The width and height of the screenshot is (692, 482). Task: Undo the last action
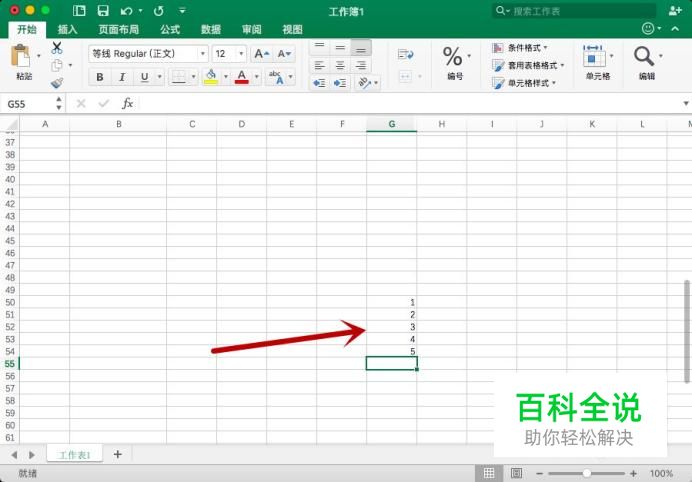127,11
